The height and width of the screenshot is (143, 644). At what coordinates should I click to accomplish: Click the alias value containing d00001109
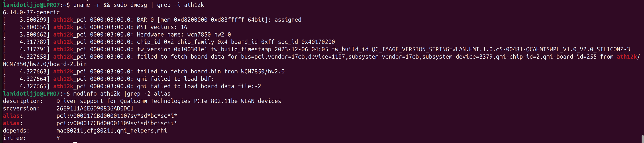116,123
